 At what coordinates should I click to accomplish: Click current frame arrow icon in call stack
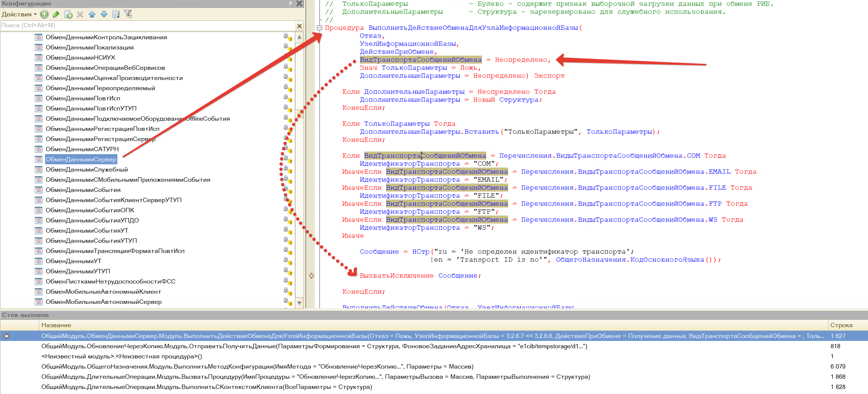pos(7,336)
